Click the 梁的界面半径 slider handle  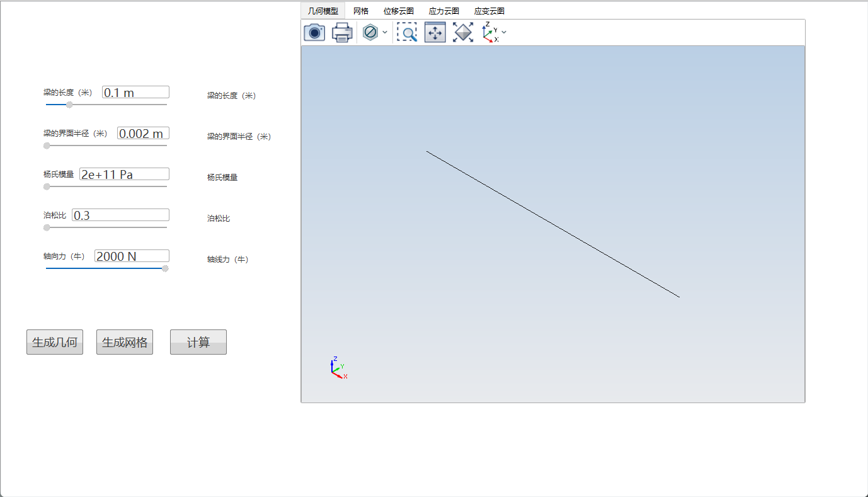click(47, 146)
